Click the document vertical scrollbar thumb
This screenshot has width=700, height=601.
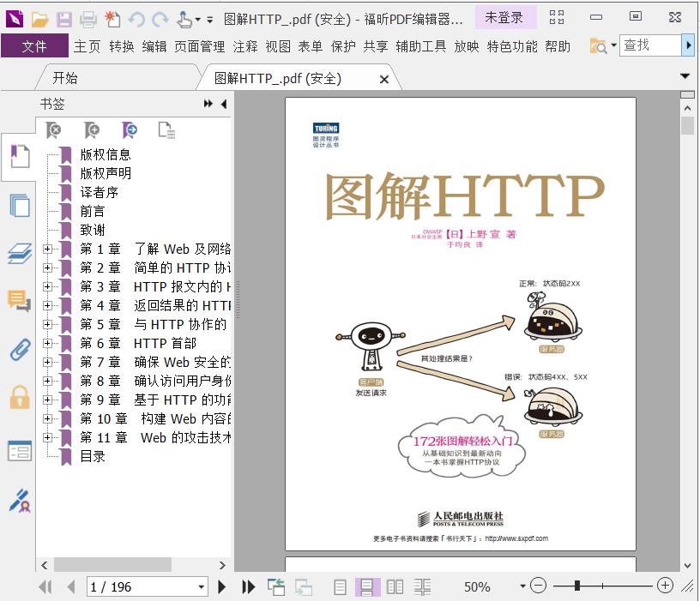pyautogui.click(x=687, y=125)
